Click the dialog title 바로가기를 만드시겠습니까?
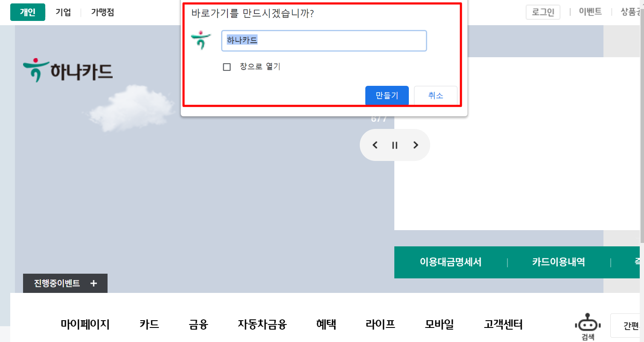 [253, 13]
